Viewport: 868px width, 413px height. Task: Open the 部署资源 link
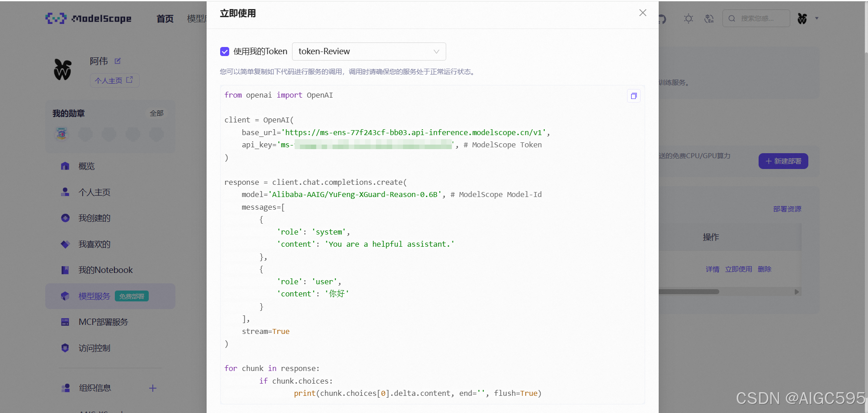[787, 209]
